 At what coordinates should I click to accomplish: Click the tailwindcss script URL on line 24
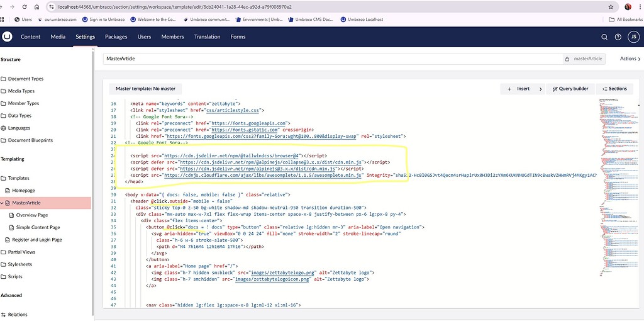point(231,155)
